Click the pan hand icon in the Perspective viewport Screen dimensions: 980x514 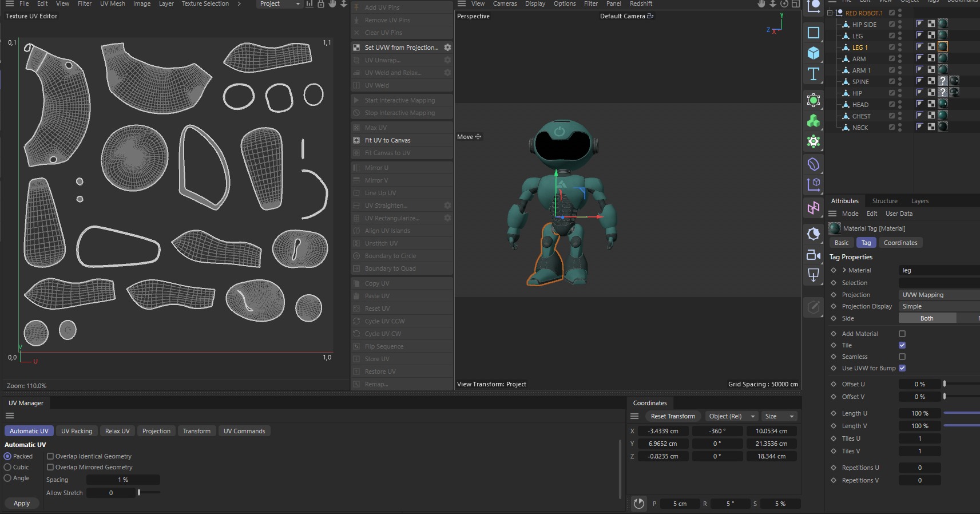coord(761,4)
